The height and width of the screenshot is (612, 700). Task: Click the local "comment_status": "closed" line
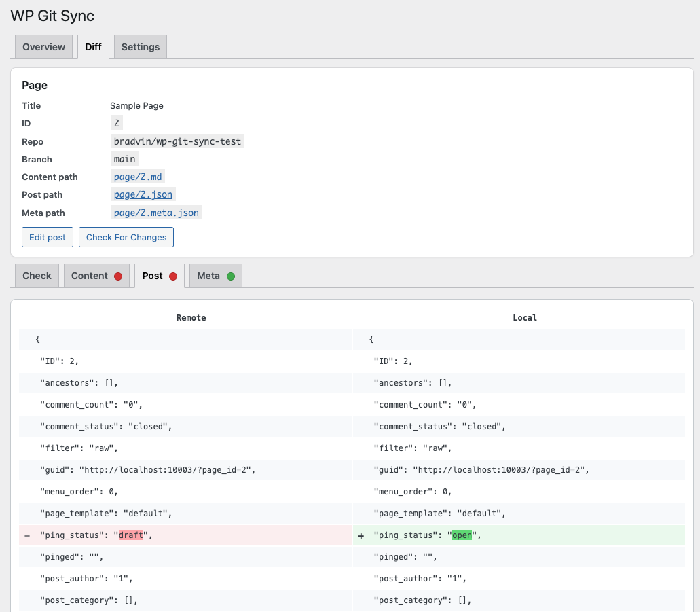pos(519,427)
